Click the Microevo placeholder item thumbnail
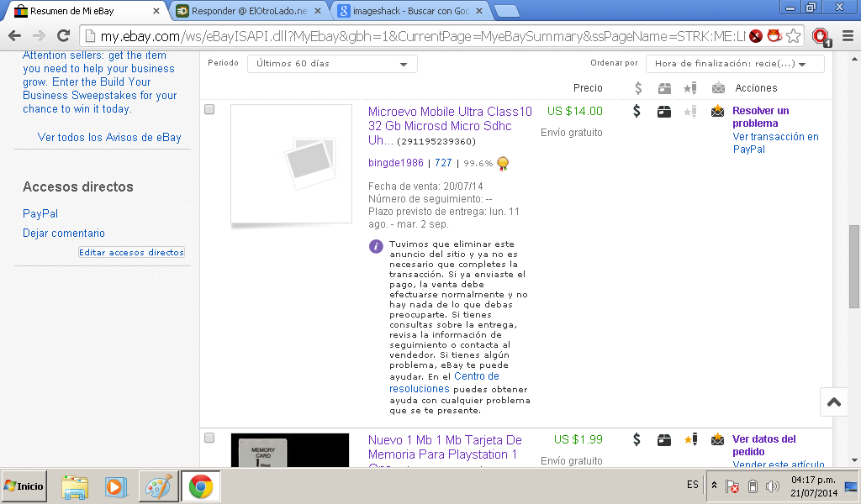The width and height of the screenshot is (861, 504). 291,164
